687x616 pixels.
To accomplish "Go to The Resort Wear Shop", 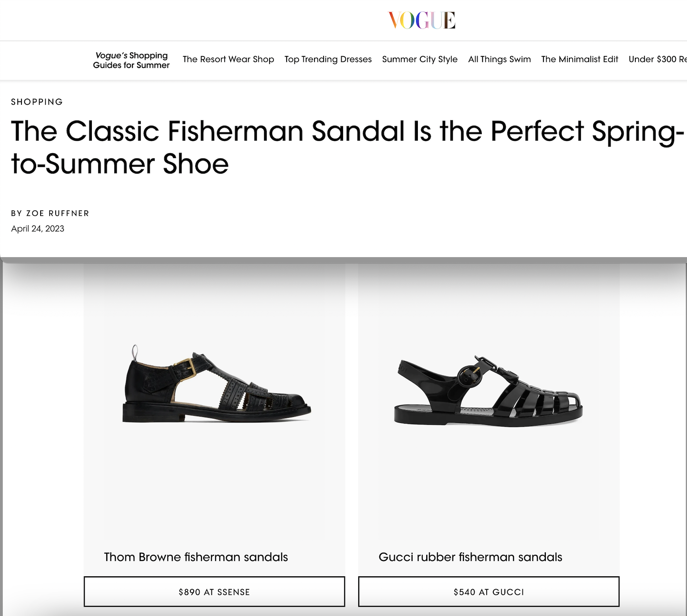I will point(228,59).
